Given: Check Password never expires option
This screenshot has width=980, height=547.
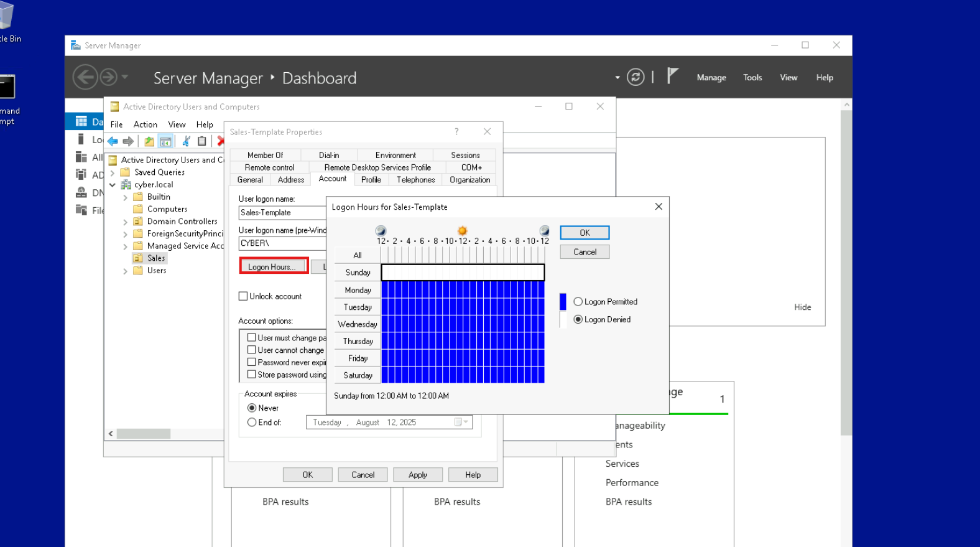Looking at the screenshot, I should tap(252, 362).
